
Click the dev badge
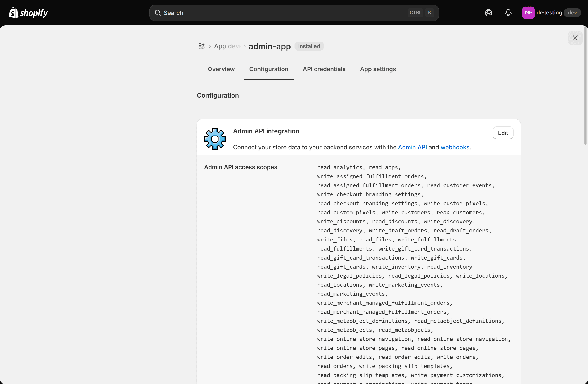572,13
